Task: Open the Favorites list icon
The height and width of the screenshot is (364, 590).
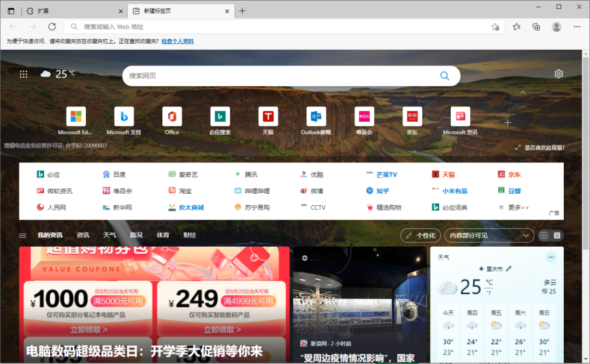Action: pyautogui.click(x=517, y=27)
